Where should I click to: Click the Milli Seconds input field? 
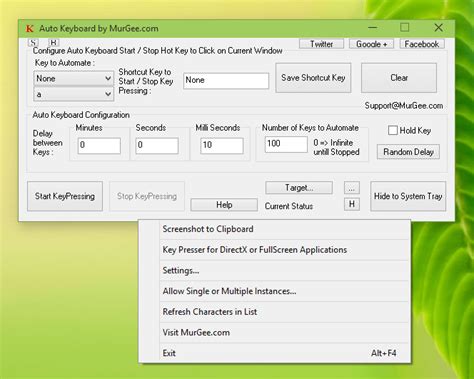[222, 146]
